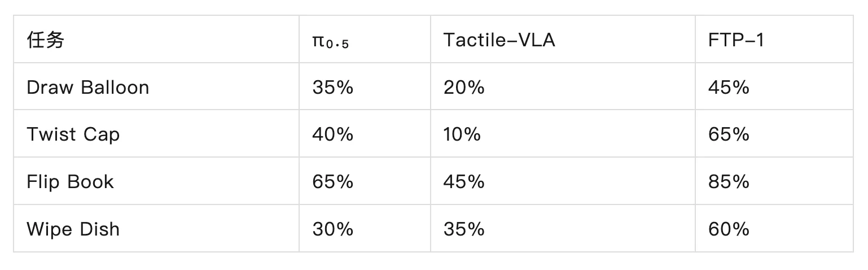Click the 45% FTP-1 cell for Draw Balloon

[774, 86]
